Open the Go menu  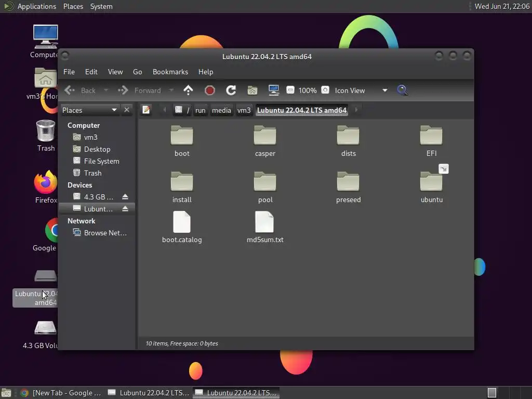pos(137,72)
